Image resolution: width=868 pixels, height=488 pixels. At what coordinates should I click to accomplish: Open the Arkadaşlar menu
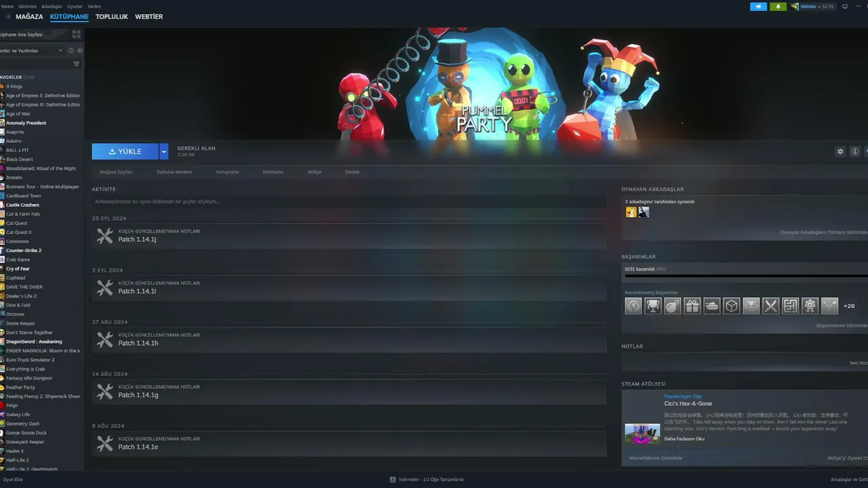52,6
